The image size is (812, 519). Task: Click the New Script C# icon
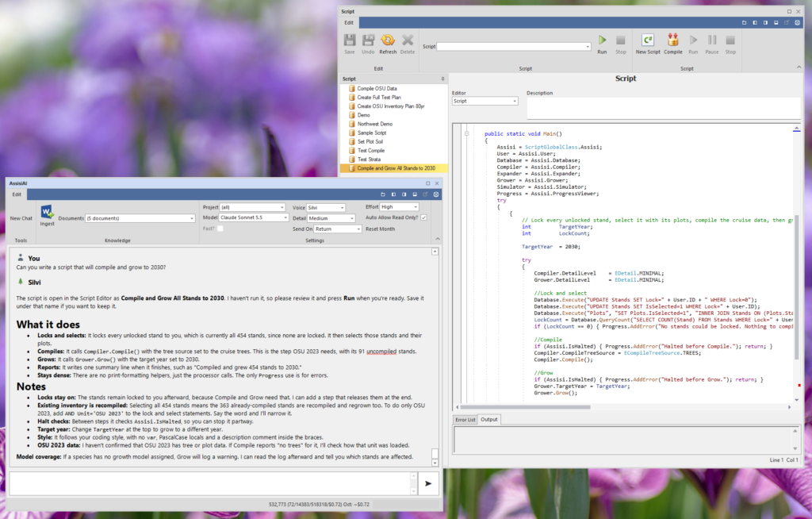pyautogui.click(x=648, y=40)
